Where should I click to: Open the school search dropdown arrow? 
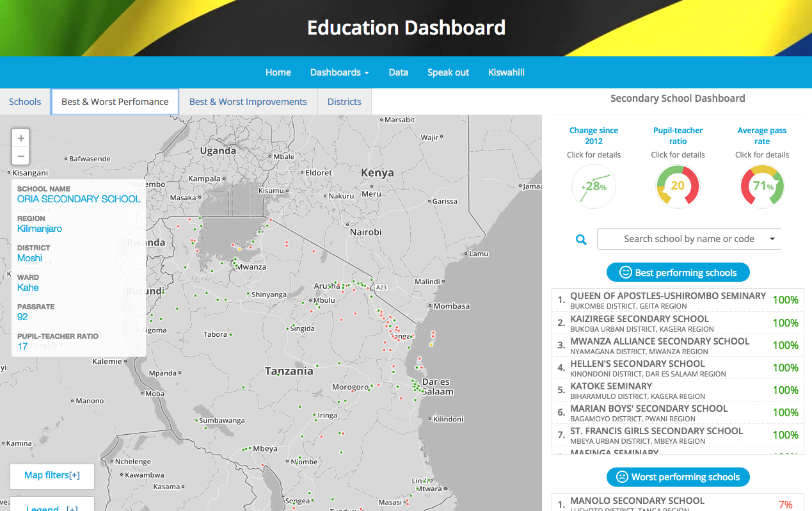point(772,239)
